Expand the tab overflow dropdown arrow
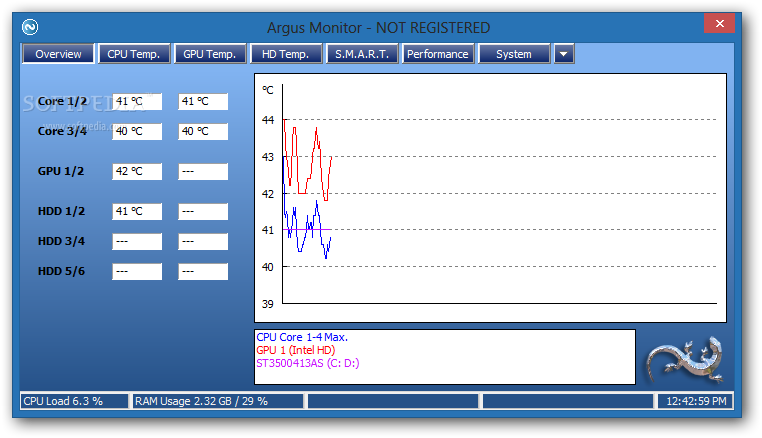The image size is (762, 438). point(564,54)
